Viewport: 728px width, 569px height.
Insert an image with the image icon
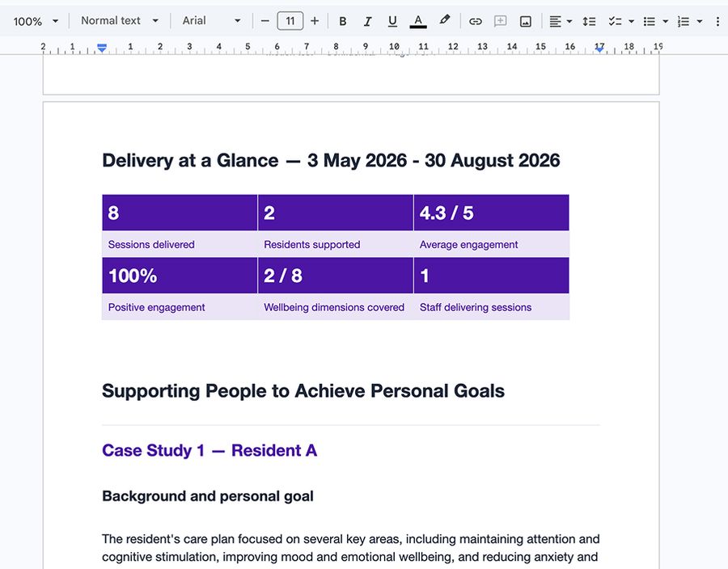coord(525,21)
